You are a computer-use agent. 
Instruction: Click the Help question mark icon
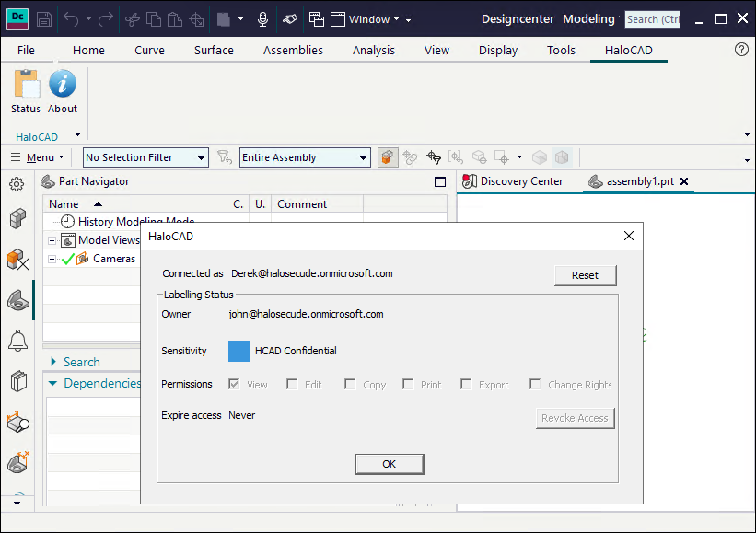pyautogui.click(x=741, y=49)
